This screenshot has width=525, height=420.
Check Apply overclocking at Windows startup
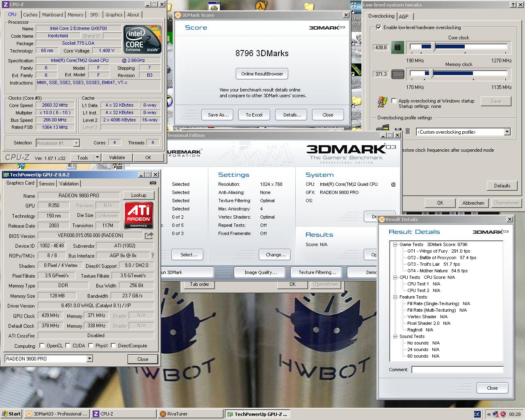(394, 100)
